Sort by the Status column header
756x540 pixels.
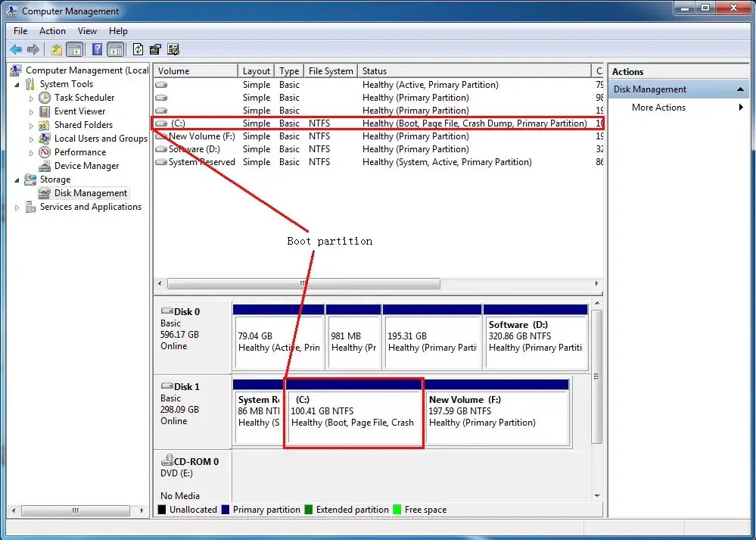(x=474, y=71)
